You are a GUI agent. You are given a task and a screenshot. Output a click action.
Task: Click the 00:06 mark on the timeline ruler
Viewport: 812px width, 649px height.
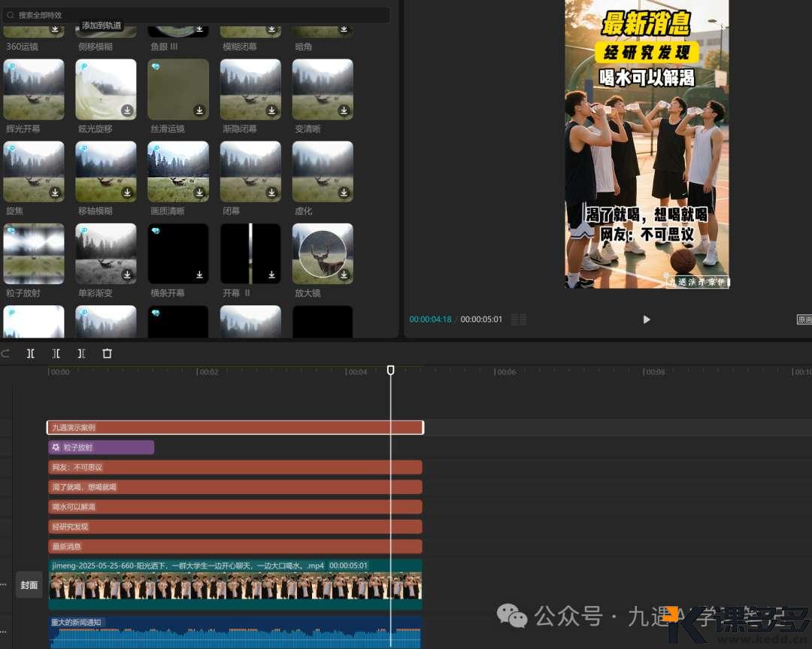tap(506, 372)
